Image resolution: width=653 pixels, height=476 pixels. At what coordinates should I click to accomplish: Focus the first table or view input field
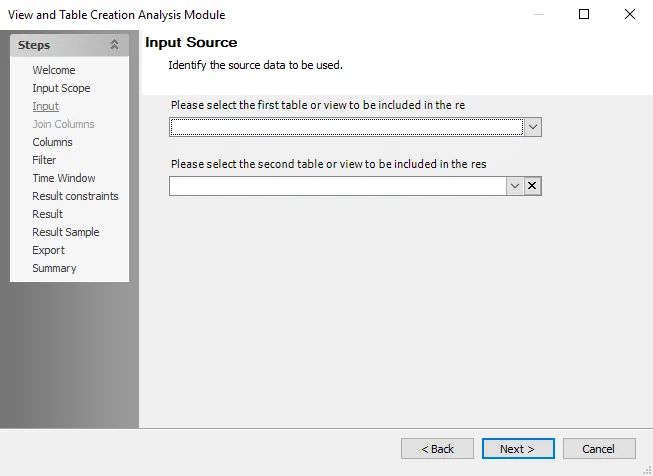(346, 127)
